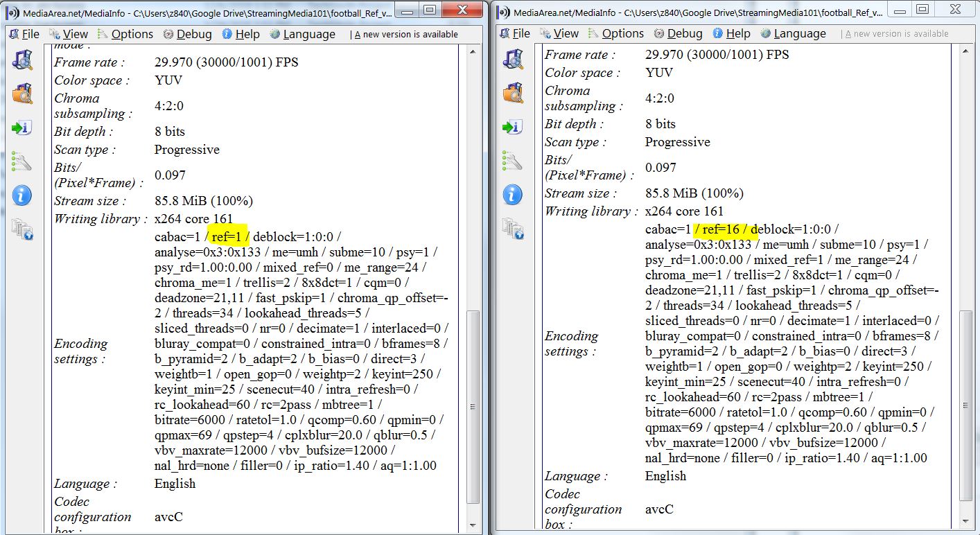Click the Export icon in the left window sidebar
Screen dimensions: 980x535
(x=21, y=128)
